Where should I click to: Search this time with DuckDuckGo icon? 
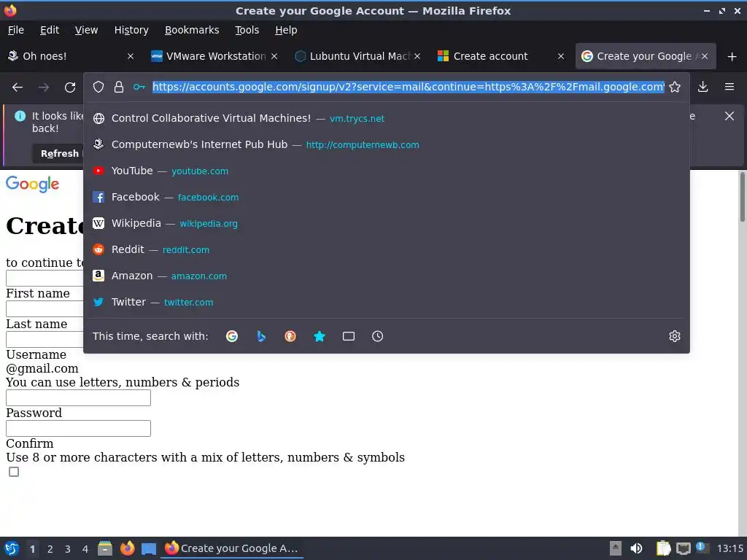point(290,336)
